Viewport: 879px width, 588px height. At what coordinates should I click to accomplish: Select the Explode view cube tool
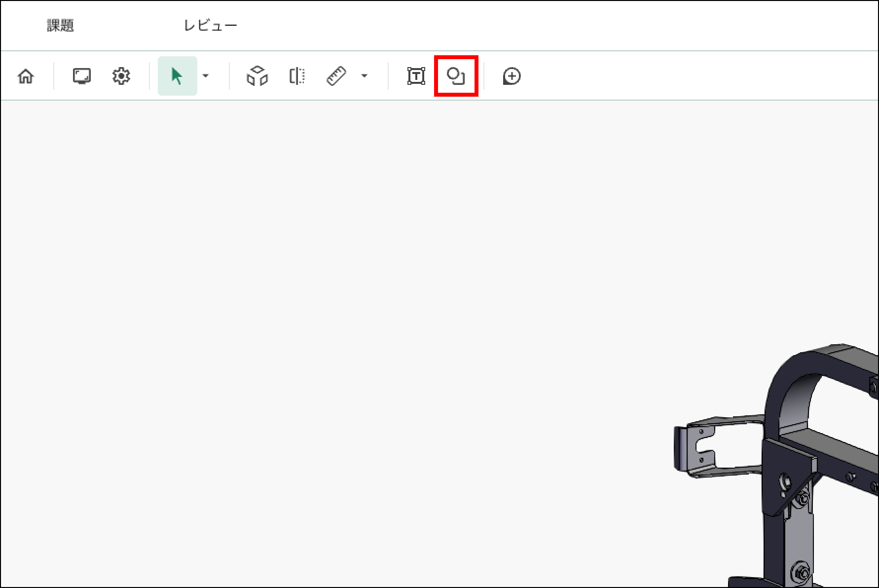coord(257,76)
